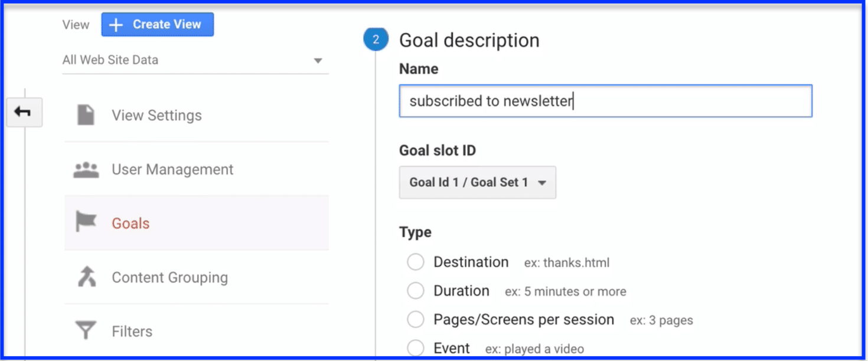Choose Pages/Screens per session radio option
This screenshot has width=868, height=361.
point(416,320)
